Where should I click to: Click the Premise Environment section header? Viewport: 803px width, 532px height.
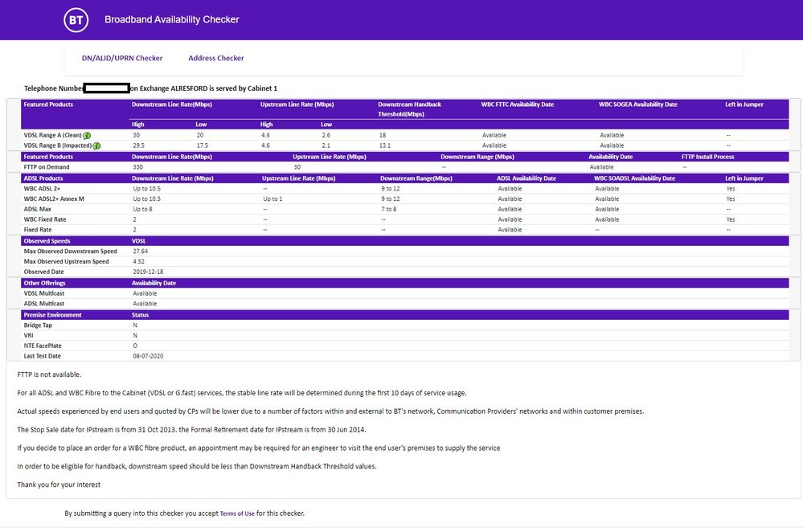tap(53, 315)
